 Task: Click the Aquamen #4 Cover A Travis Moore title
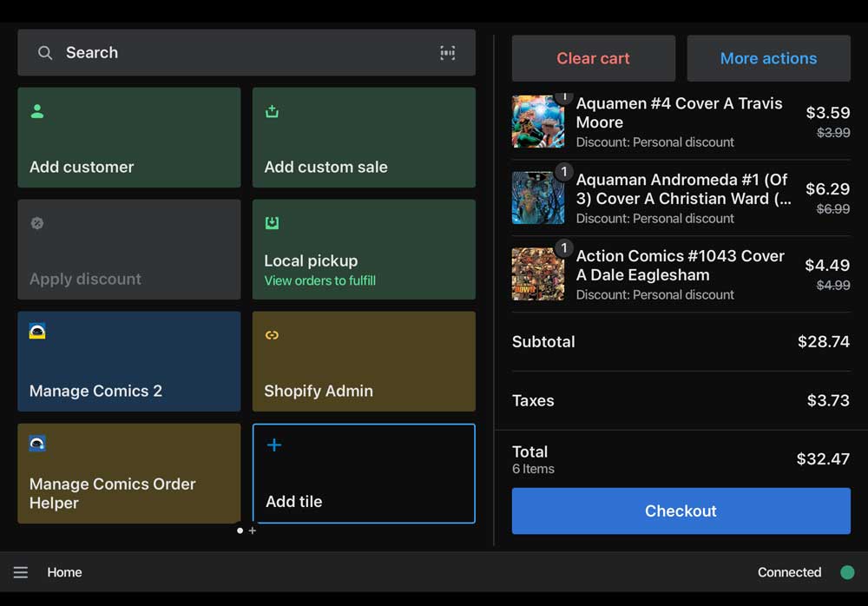pos(680,113)
